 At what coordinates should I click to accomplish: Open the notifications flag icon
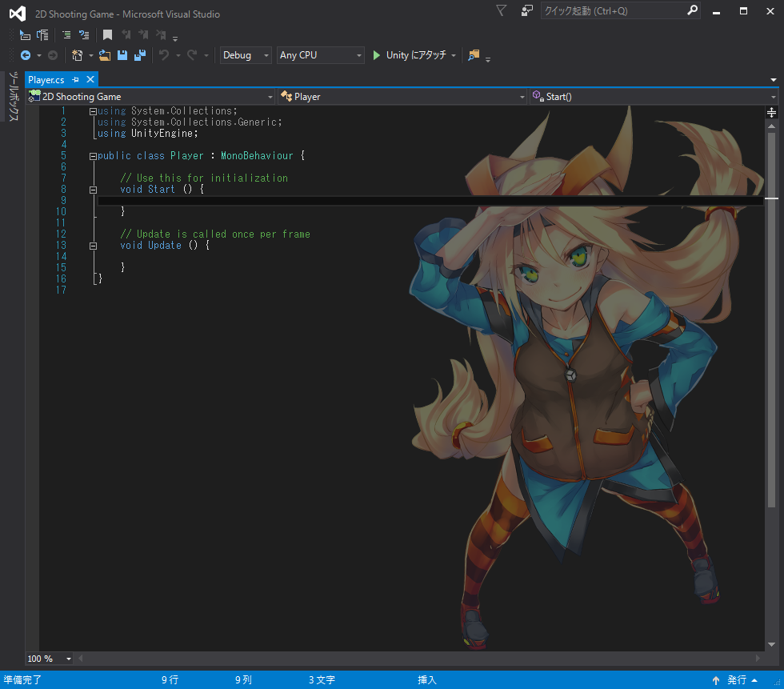[x=501, y=10]
